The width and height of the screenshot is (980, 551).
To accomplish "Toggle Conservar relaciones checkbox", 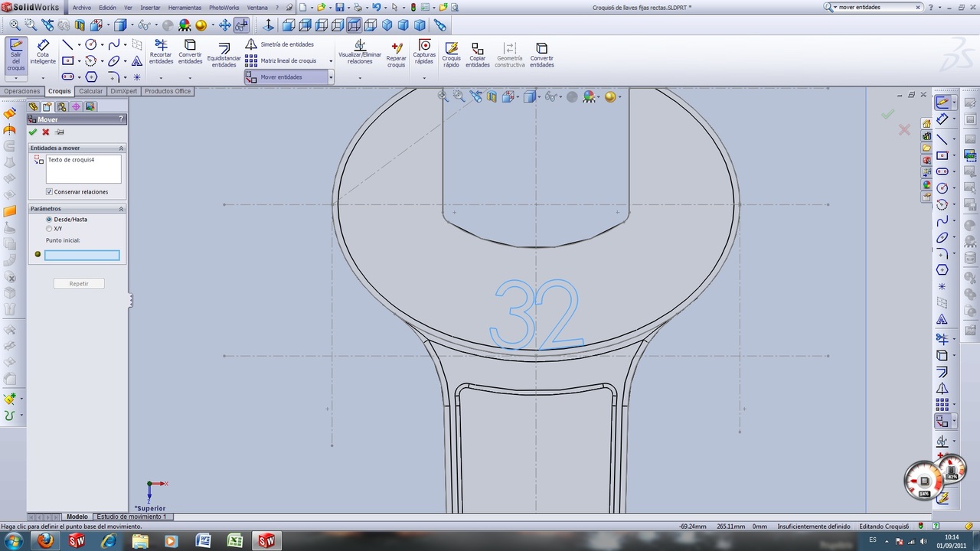I will click(x=49, y=192).
